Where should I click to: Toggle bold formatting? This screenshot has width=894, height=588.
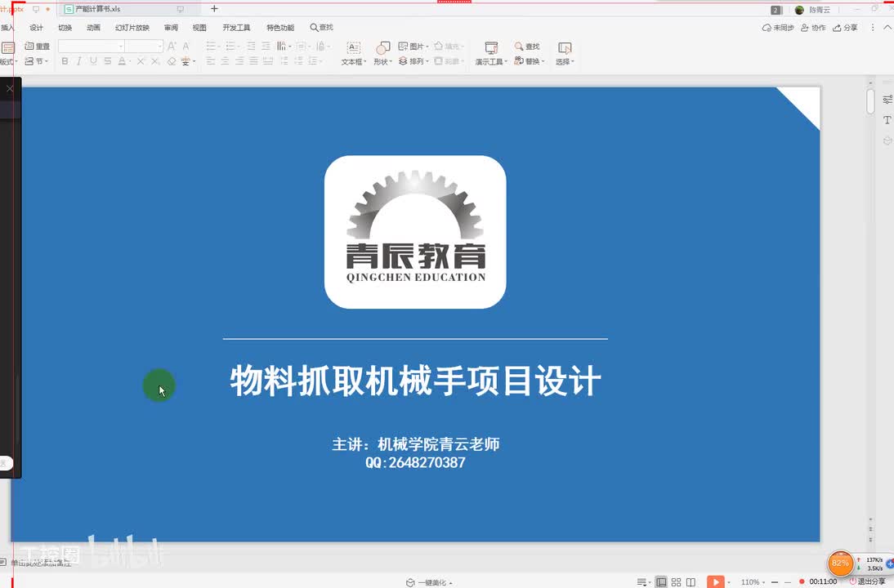[x=65, y=61]
